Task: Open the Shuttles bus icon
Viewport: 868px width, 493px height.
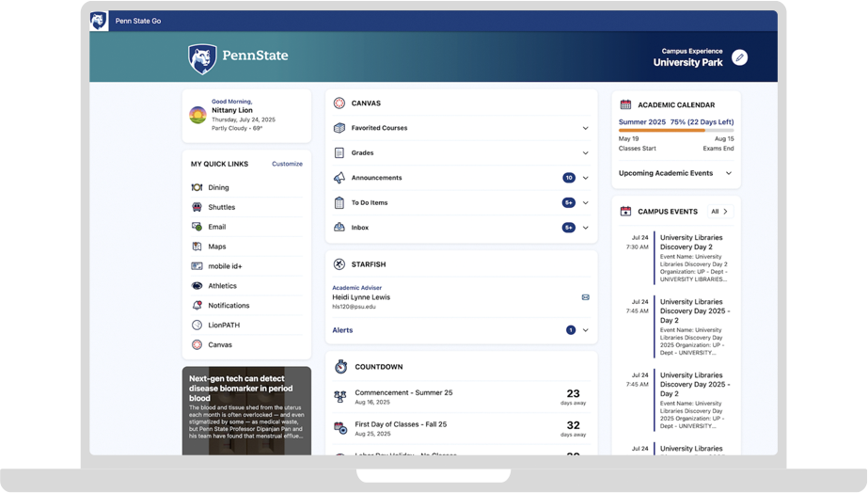Action: click(197, 207)
